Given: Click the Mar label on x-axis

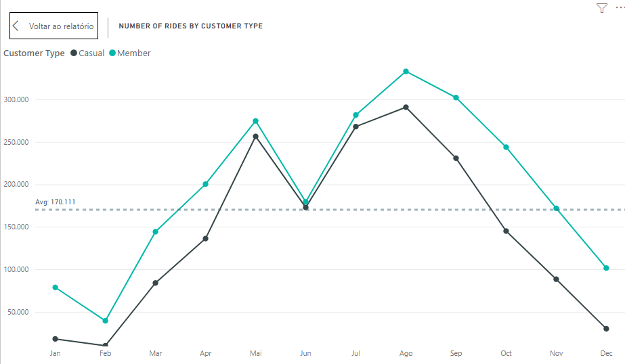Looking at the screenshot, I should (x=156, y=353).
